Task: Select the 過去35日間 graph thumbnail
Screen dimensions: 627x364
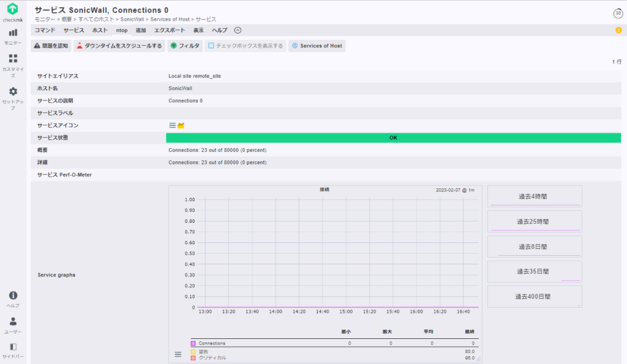Action: tap(535, 272)
